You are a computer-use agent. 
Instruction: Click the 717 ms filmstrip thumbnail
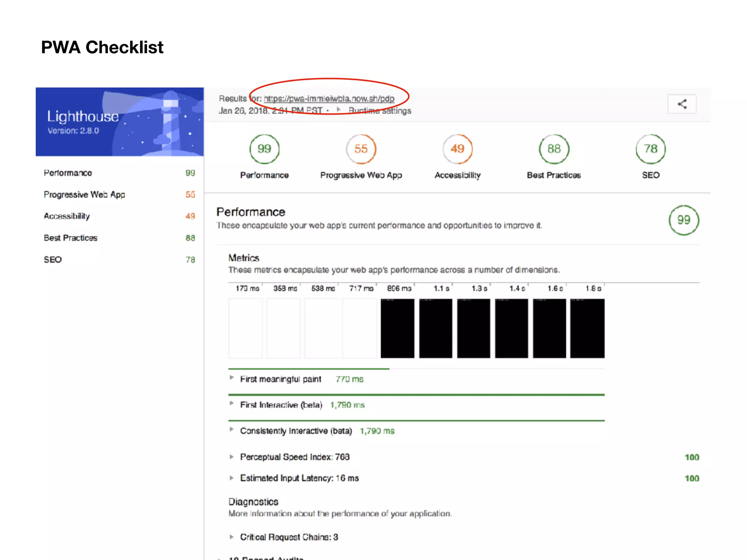point(359,328)
